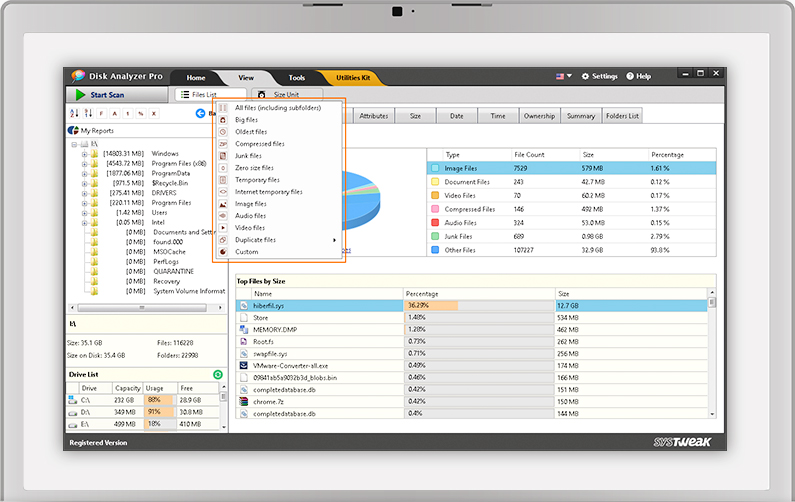
Task: Click the Oldest files clock icon
Action: (x=223, y=132)
